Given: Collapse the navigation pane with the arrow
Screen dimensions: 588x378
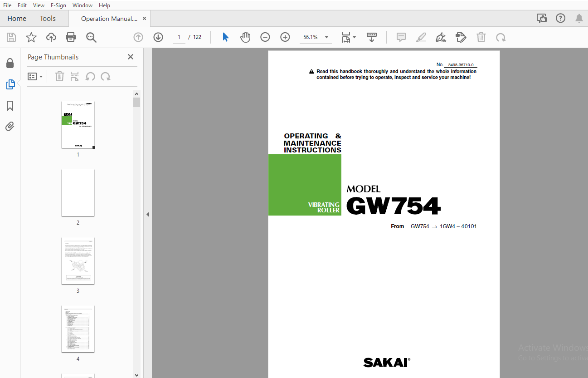Looking at the screenshot, I should [x=148, y=214].
